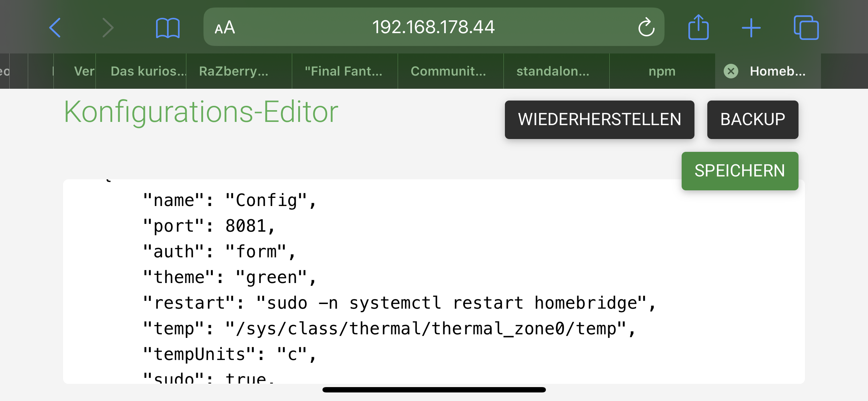Screen dimensions: 868x401
Task: Reload the page with refresh icon
Action: pos(646,27)
